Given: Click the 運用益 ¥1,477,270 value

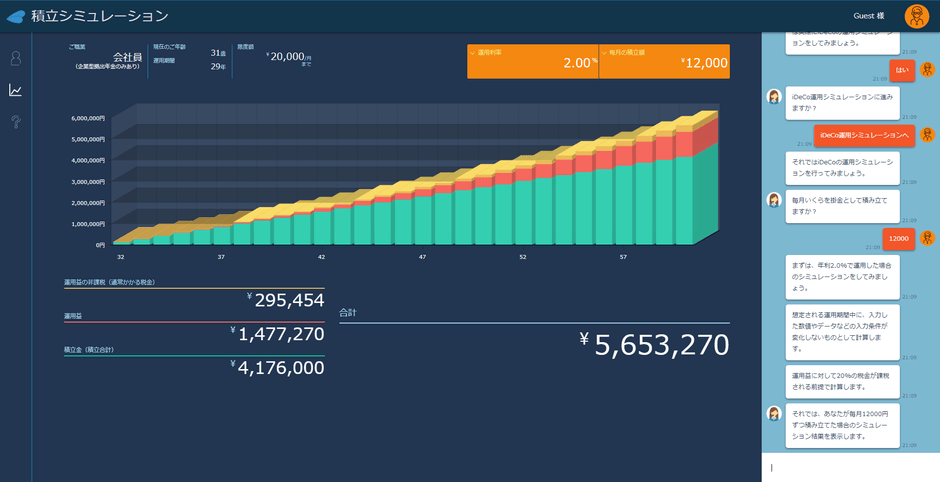Looking at the screenshot, I should (x=281, y=334).
